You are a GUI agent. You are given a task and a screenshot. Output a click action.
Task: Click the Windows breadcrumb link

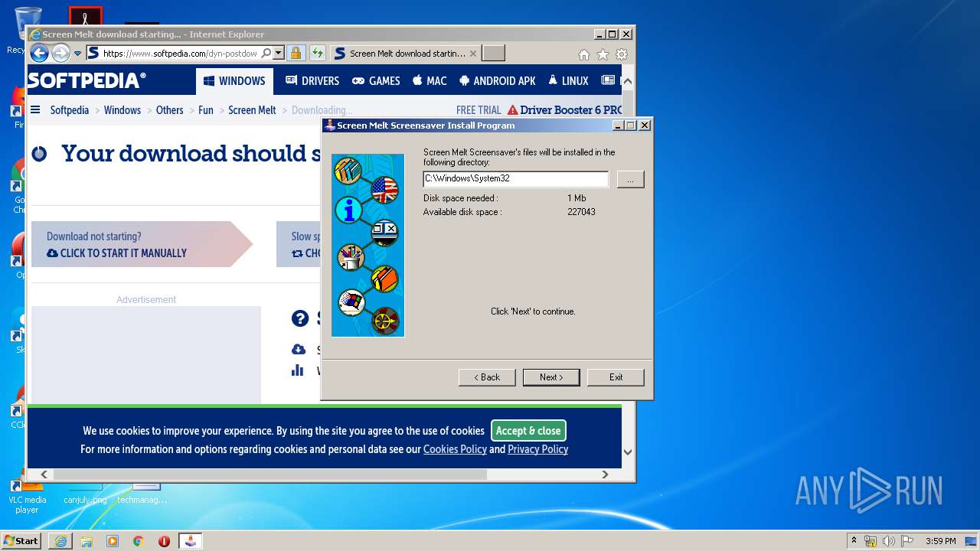point(122,110)
